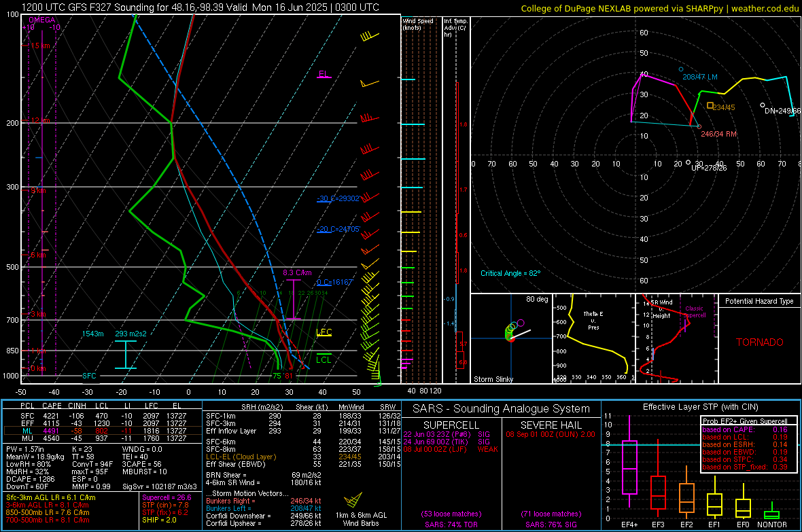Image resolution: width=802 pixels, height=532 pixels.
Task: Click 'Effective Layer STP (with CIN)' title
Action: pos(700,407)
